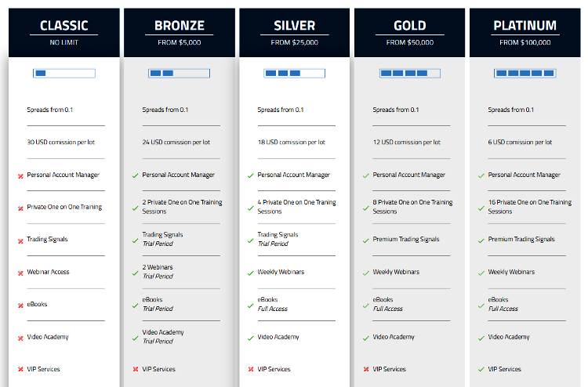Click the green check beside Platinum 16 Private Training Sessions

(481, 208)
